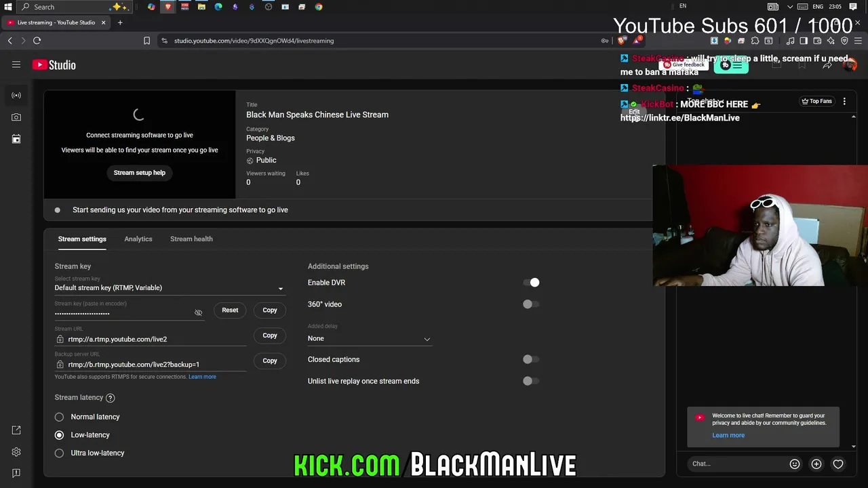Select Normal latency radio button
The height and width of the screenshot is (488, 868).
tap(59, 417)
